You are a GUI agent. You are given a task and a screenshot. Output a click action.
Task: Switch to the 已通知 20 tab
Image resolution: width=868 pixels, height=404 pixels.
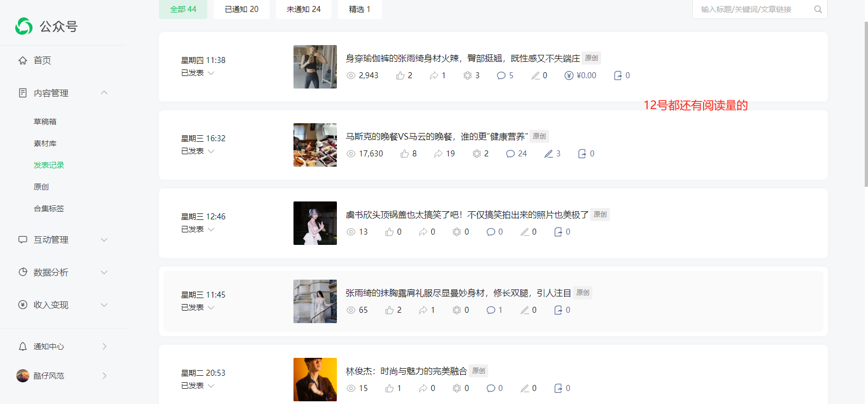[241, 9]
